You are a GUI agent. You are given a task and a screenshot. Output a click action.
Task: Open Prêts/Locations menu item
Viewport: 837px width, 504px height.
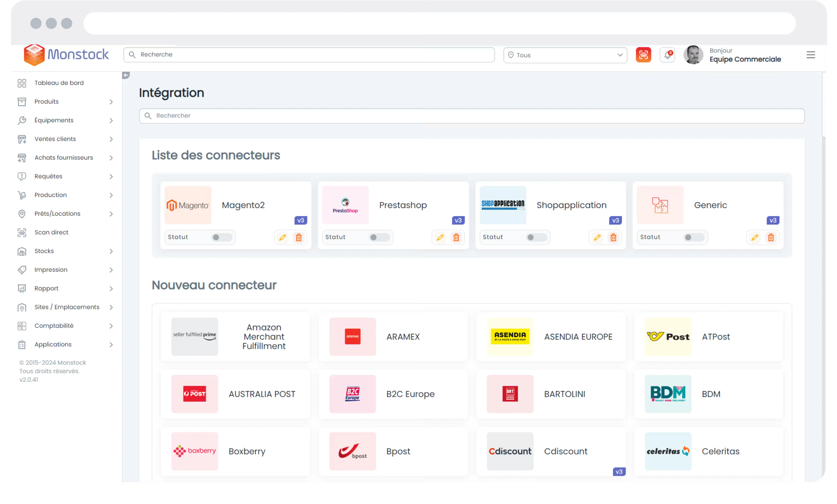65,214
